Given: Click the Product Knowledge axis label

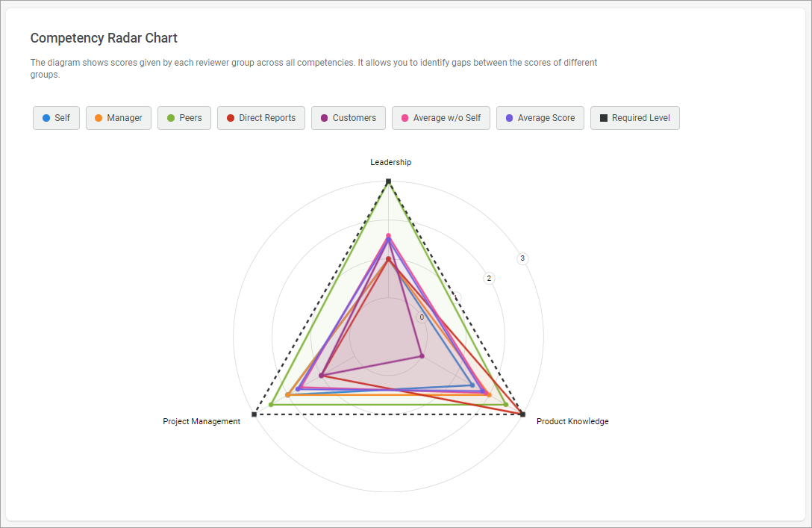Looking at the screenshot, I should click(x=572, y=421).
